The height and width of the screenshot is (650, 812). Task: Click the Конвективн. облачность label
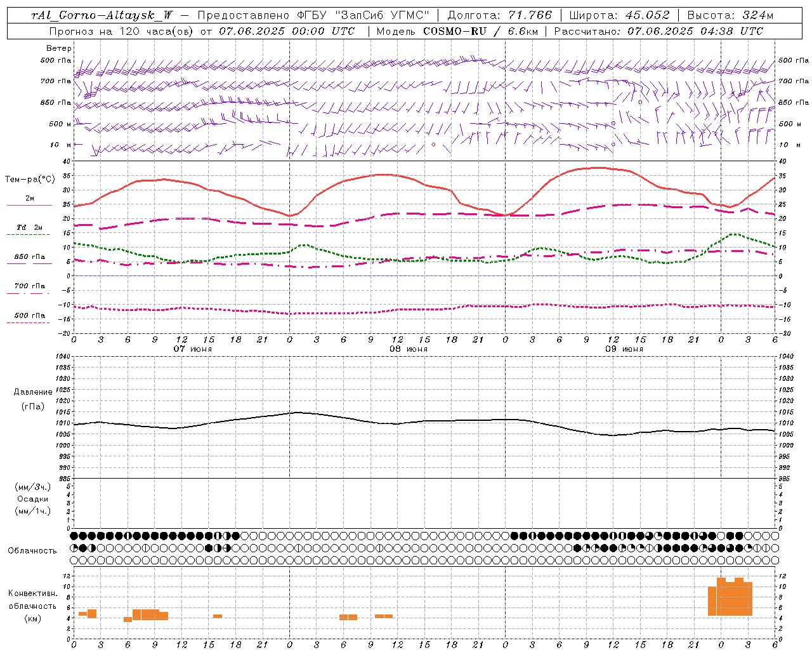32,600
